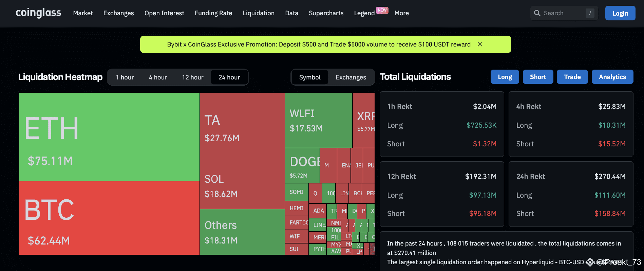The height and width of the screenshot is (271, 644).
Task: Click the SOL $18.62M heatmap tile
Action: (242, 185)
